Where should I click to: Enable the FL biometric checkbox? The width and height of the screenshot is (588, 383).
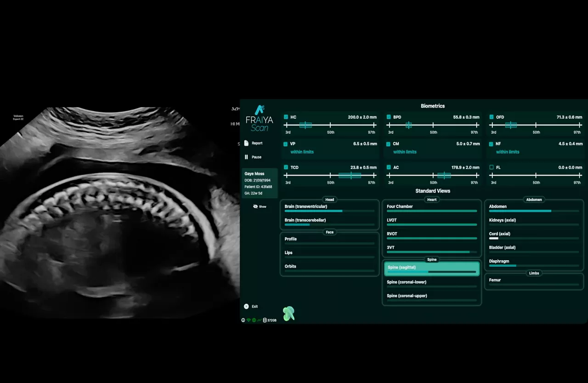pos(492,167)
